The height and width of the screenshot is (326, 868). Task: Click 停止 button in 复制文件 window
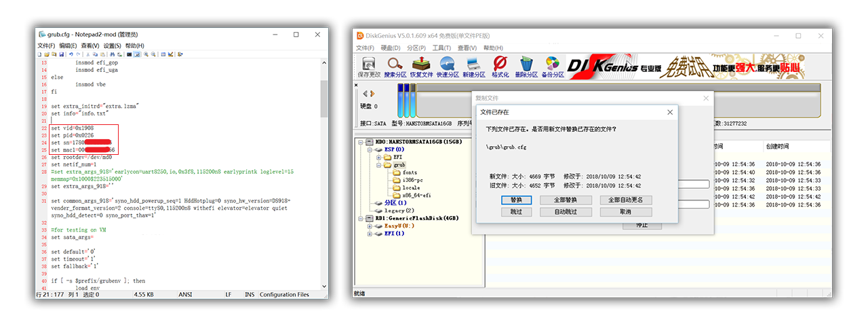[642, 225]
